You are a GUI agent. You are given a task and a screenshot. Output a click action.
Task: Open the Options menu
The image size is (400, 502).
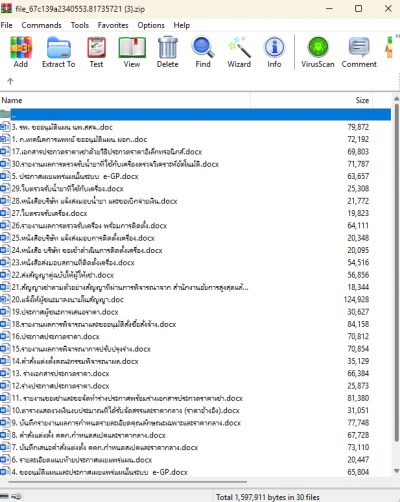[151, 25]
